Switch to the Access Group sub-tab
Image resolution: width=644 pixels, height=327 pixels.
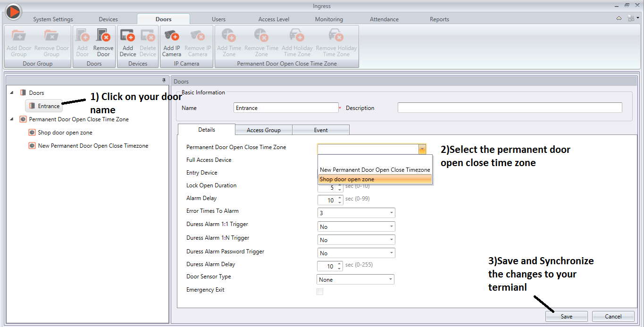tap(264, 130)
